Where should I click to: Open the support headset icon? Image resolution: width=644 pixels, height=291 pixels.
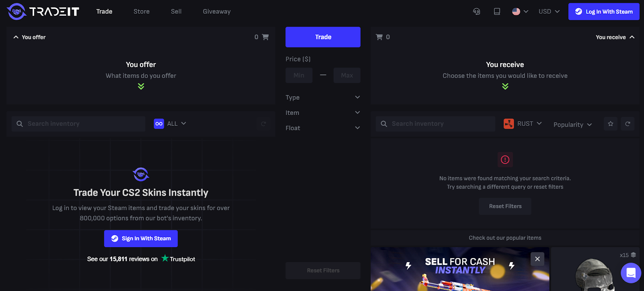(477, 12)
